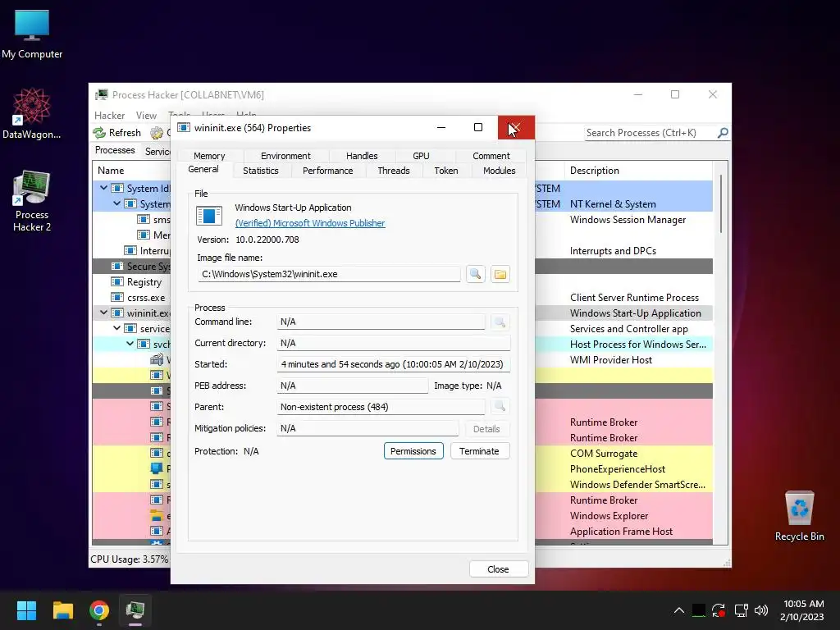Open the Environment tab

pos(285,156)
